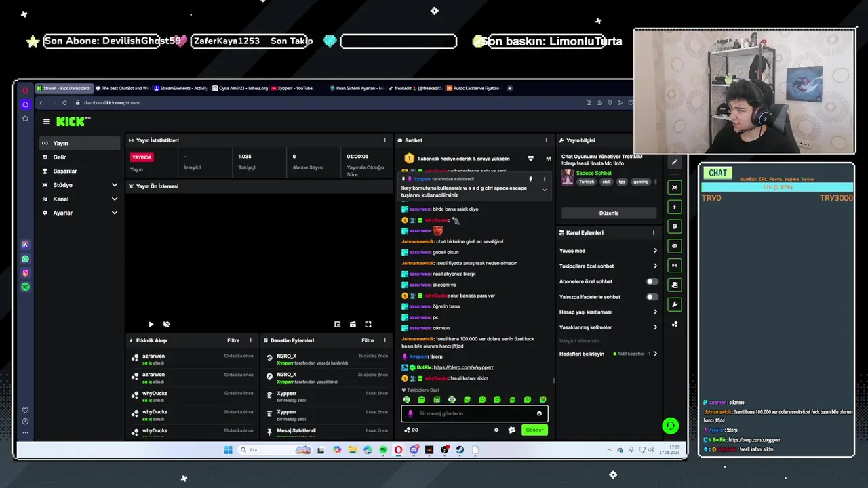Open chat settings gear icon
The width and height of the screenshot is (868, 488).
coord(496,430)
